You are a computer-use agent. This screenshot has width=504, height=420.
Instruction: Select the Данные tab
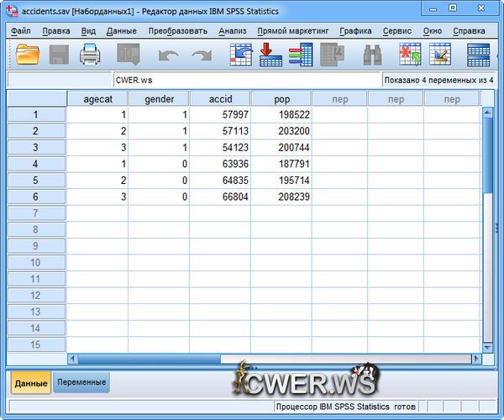click(x=31, y=383)
